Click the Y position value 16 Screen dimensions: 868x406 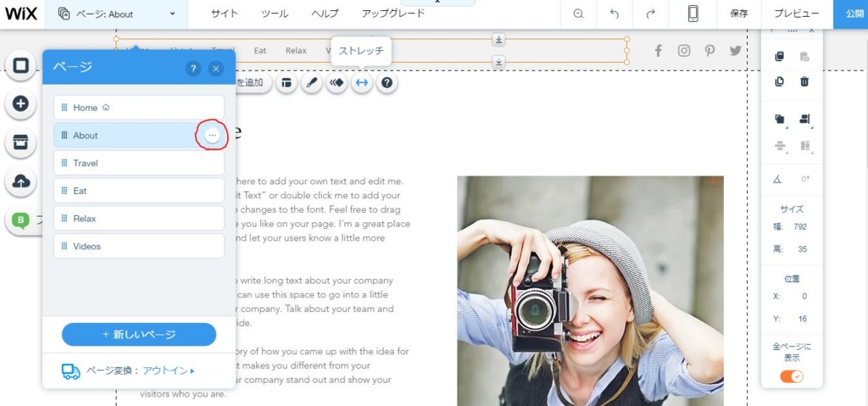point(802,319)
